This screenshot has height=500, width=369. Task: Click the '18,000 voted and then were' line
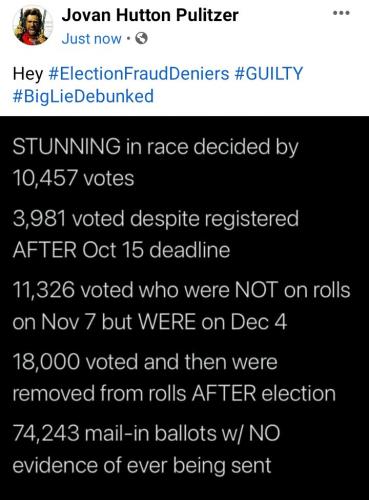click(145, 362)
